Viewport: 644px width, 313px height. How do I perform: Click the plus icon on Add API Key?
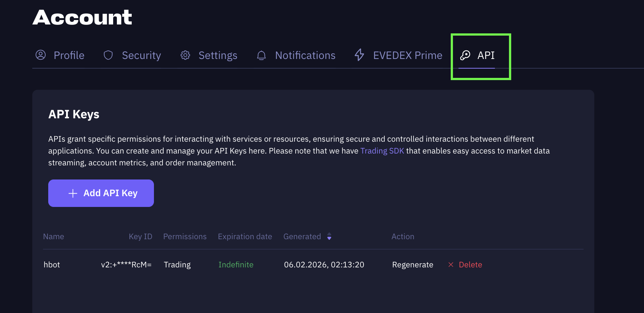coord(73,193)
